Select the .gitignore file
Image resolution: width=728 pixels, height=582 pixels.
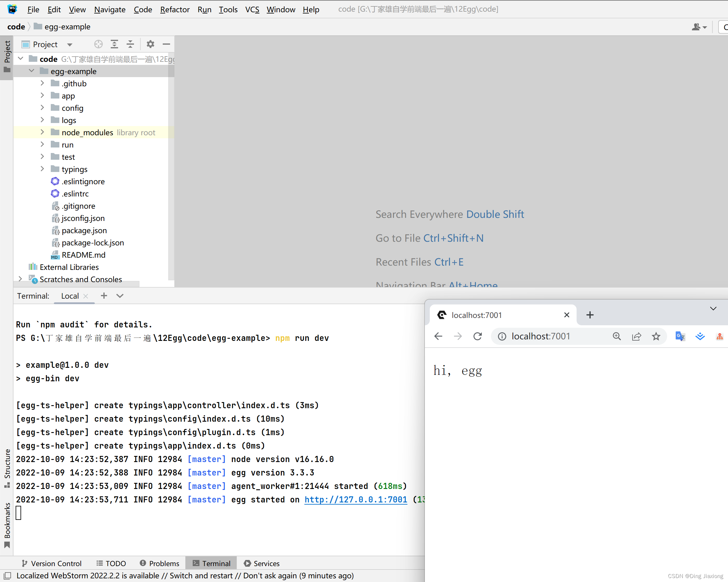(x=78, y=206)
